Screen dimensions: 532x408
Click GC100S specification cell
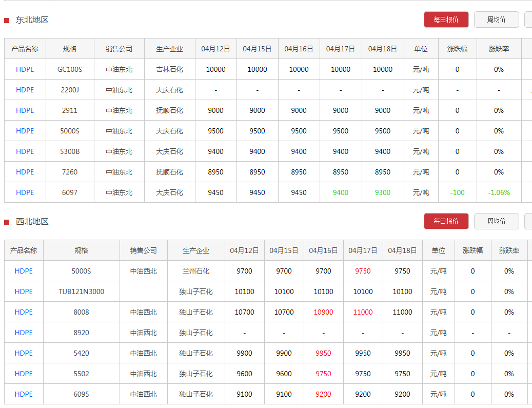coord(70,70)
